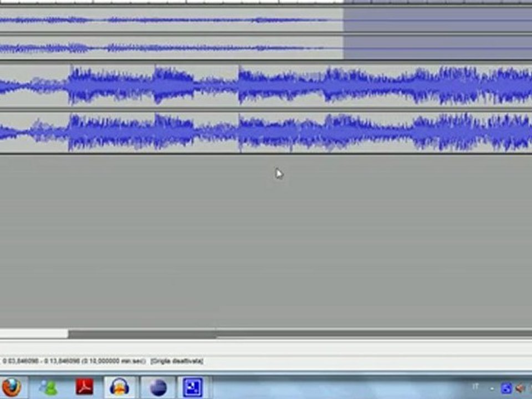Open Adobe Reader from the taskbar
The height and width of the screenshot is (399, 532).
(x=84, y=387)
